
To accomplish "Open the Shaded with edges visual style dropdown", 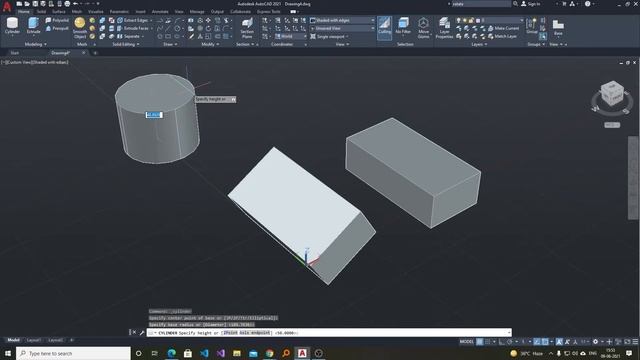I will [x=342, y=20].
